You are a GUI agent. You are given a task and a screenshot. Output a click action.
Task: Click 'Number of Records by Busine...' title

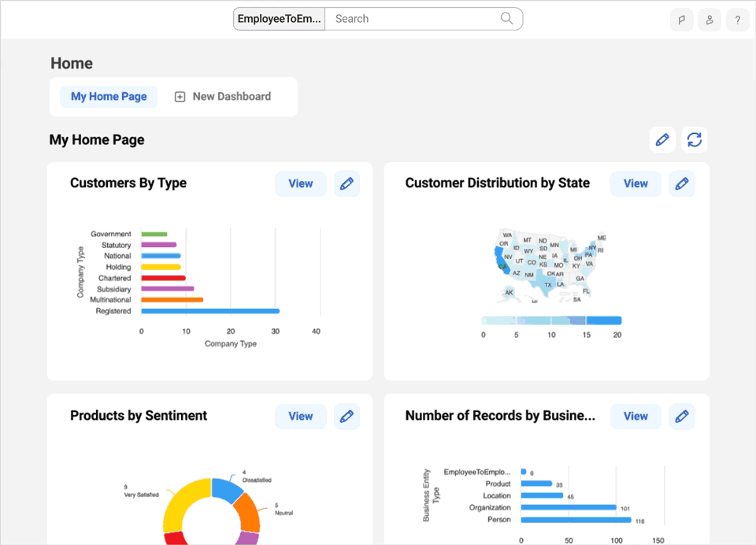pos(500,416)
